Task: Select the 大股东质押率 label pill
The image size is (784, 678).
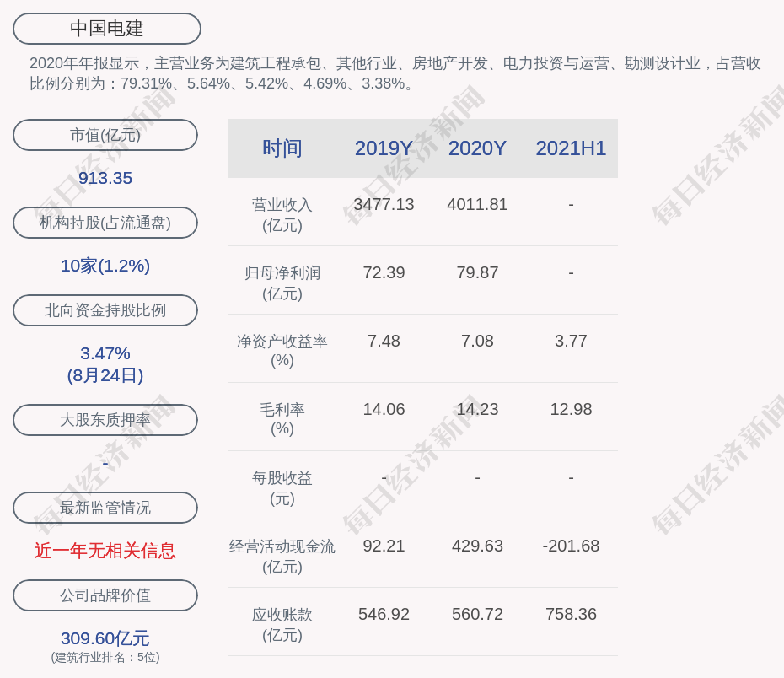Action: [105, 420]
